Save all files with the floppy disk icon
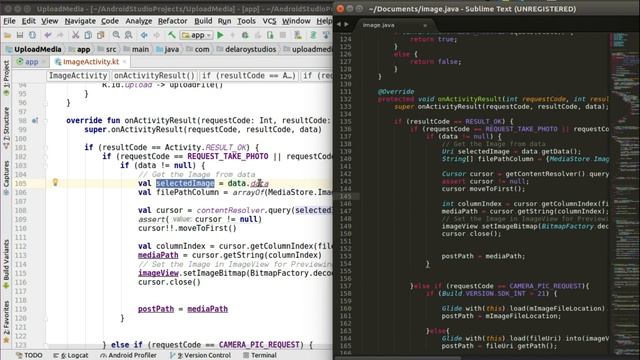 point(20,36)
